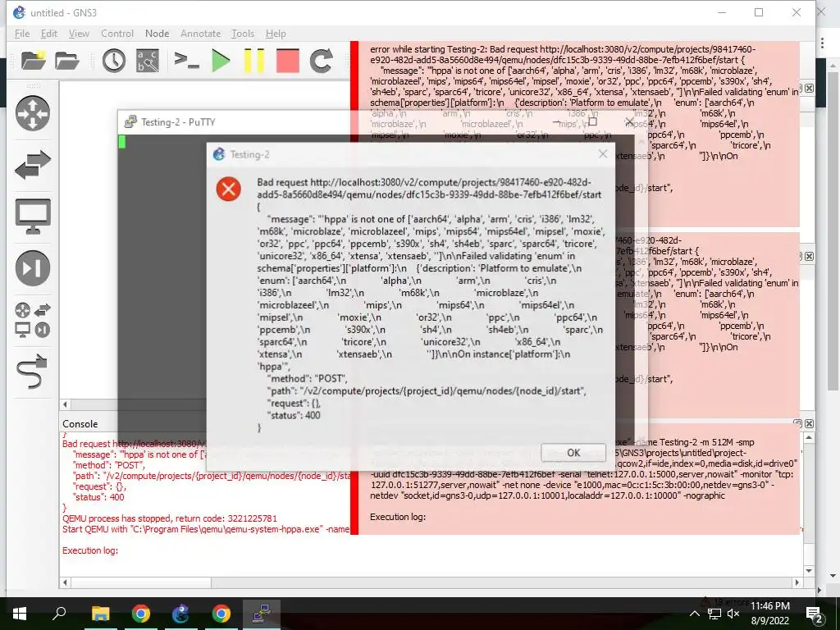This screenshot has height=630, width=840.
Task: Close the third error notification popup
Action: (x=809, y=424)
